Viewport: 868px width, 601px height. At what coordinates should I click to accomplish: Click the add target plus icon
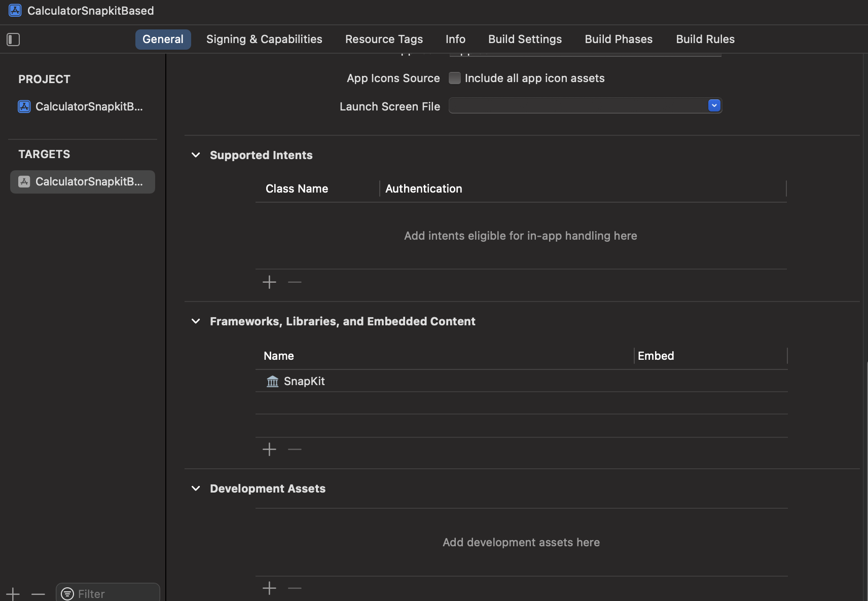(x=13, y=593)
